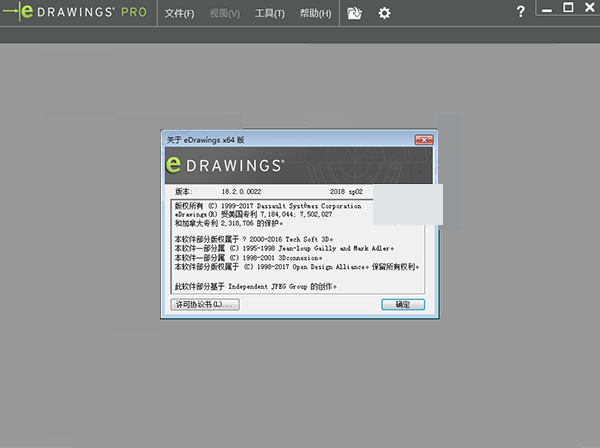Click the Independent JPEG Group line

click(256, 286)
